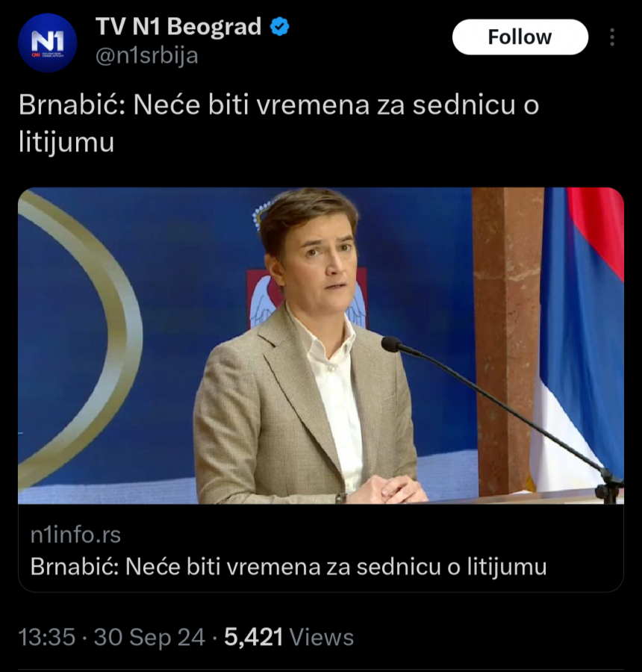Open the link card article title

coord(288,567)
